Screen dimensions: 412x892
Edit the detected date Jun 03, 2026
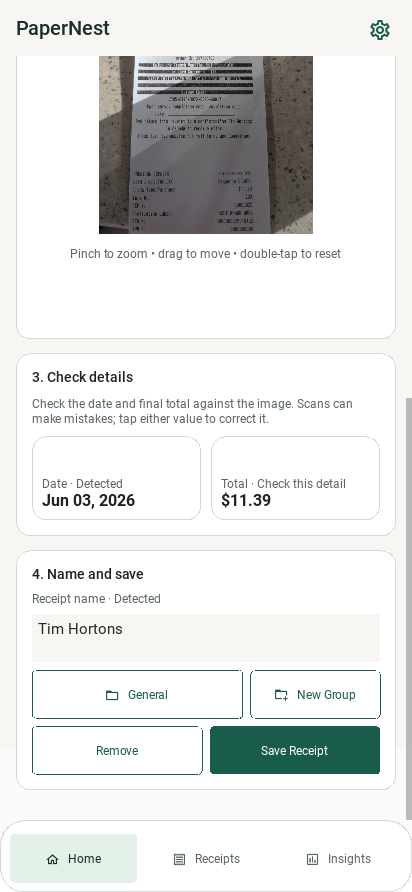[88, 501]
